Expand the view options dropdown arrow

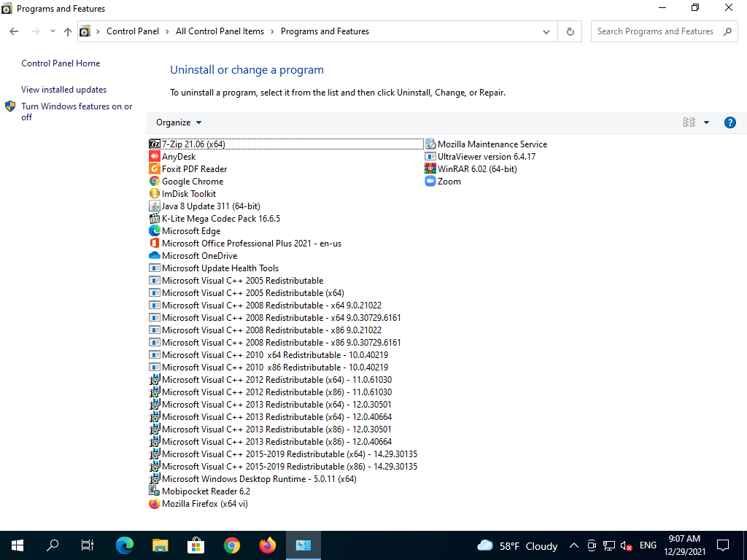[x=706, y=122]
